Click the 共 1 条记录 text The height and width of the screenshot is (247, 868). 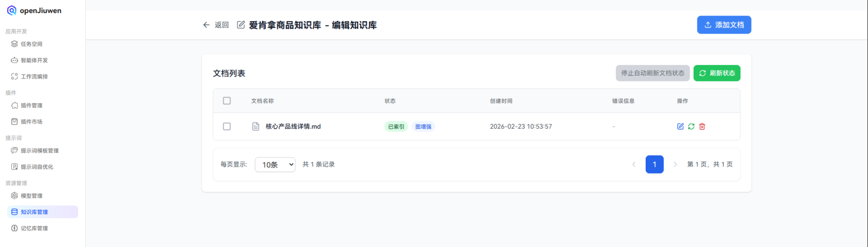pyautogui.click(x=318, y=164)
